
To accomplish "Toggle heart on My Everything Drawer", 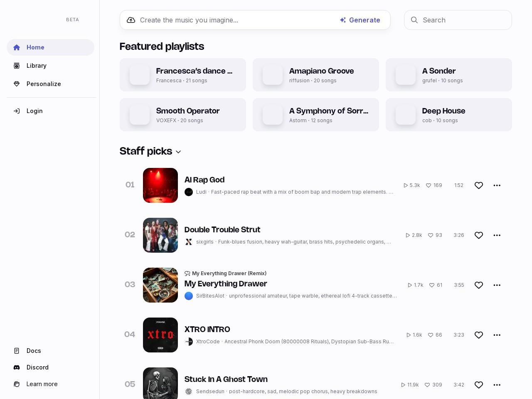I will (x=479, y=285).
